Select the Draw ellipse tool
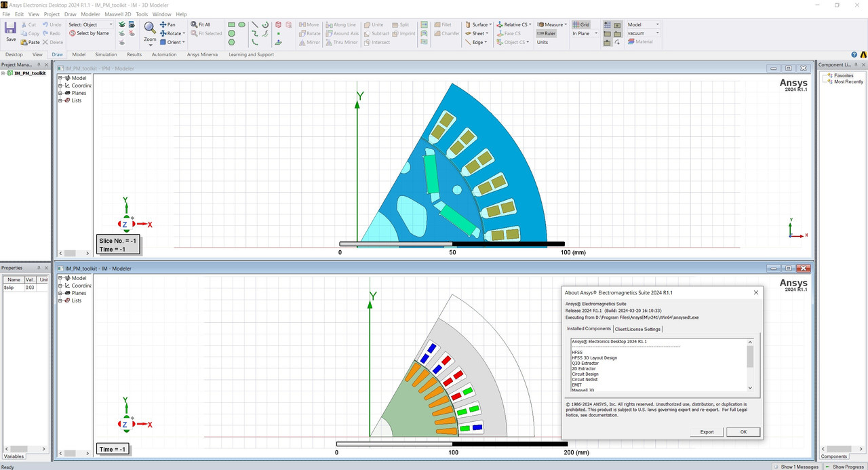 coord(241,24)
